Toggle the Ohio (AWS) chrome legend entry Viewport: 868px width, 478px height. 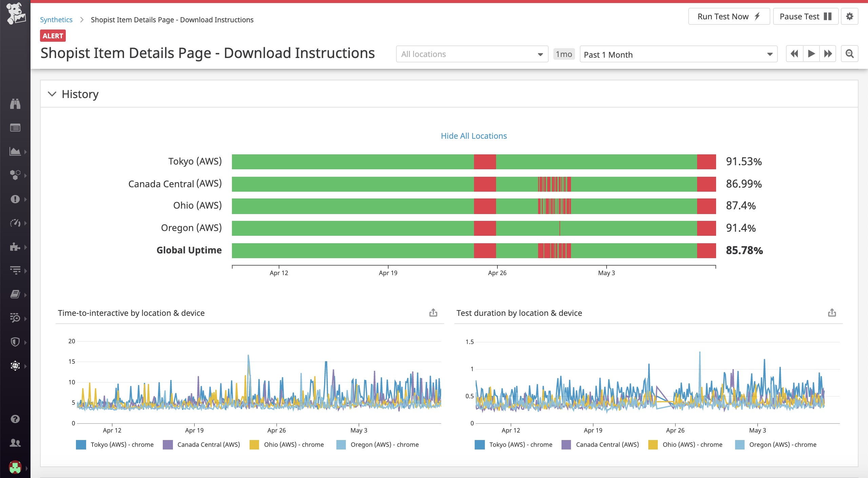294,444
